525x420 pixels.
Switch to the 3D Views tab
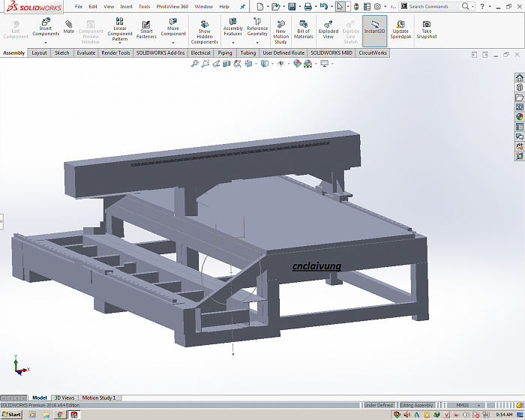pyautogui.click(x=64, y=398)
